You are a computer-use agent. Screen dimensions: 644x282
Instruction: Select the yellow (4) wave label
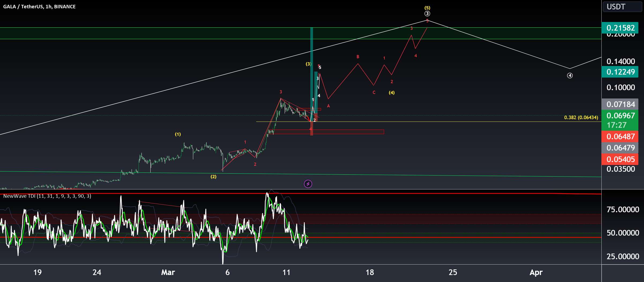click(392, 93)
